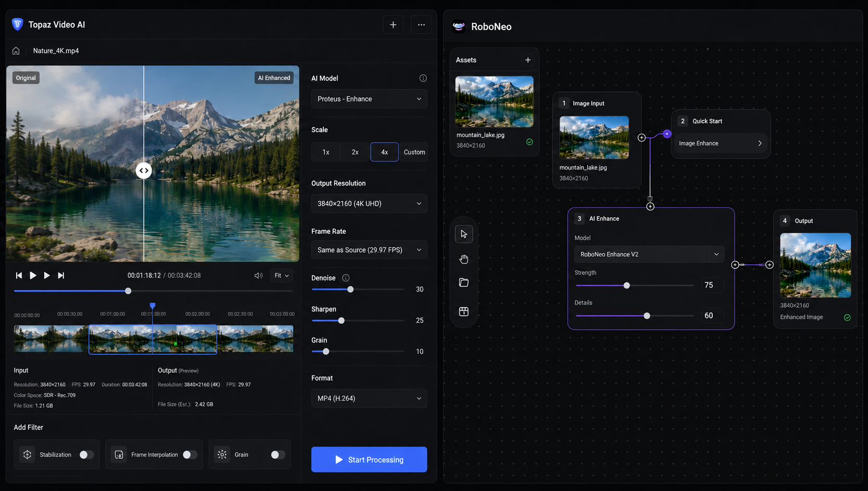Add a new asset with Assets plus
This screenshot has height=491, width=868.
tap(528, 60)
